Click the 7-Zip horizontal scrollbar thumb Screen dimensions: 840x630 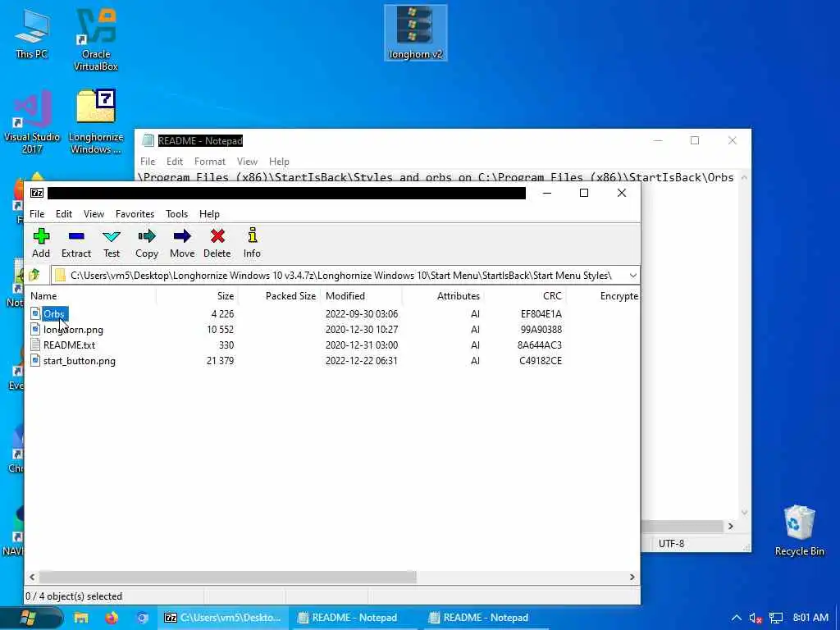(x=228, y=577)
